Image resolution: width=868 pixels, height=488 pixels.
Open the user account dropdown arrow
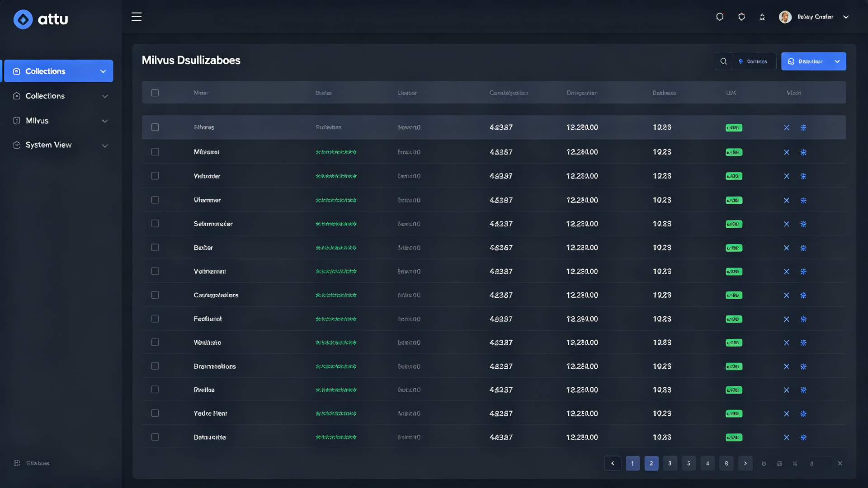point(846,17)
